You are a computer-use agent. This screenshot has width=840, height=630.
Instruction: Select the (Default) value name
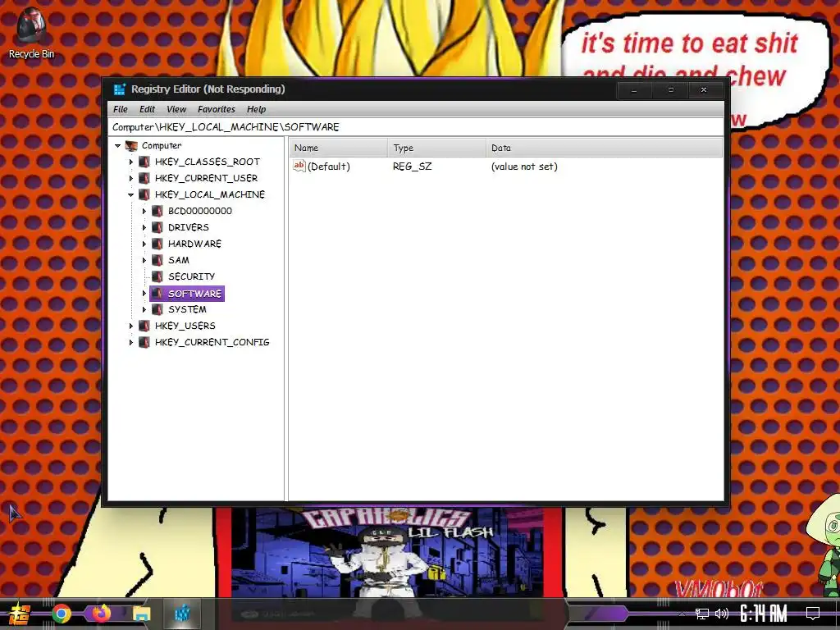pyautogui.click(x=329, y=167)
